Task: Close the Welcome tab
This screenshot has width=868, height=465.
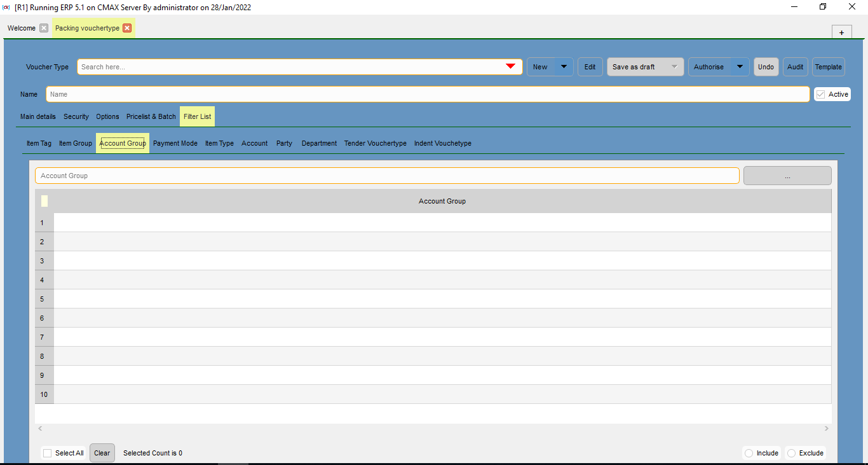Action: coord(43,28)
